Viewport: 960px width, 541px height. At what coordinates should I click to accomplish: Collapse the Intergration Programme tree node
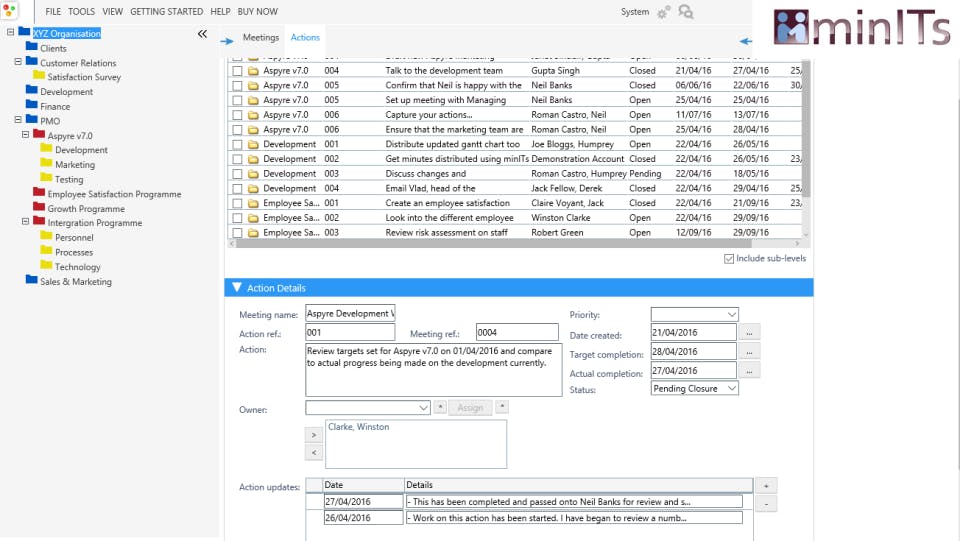point(25,222)
